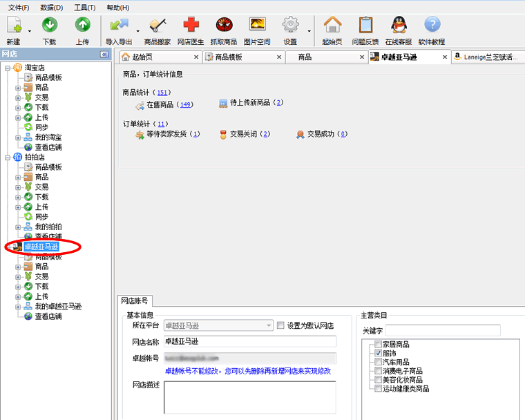The width and height of the screenshot is (525, 420).
Task: Click the 待上传新商品 icon
Action: [x=223, y=103]
